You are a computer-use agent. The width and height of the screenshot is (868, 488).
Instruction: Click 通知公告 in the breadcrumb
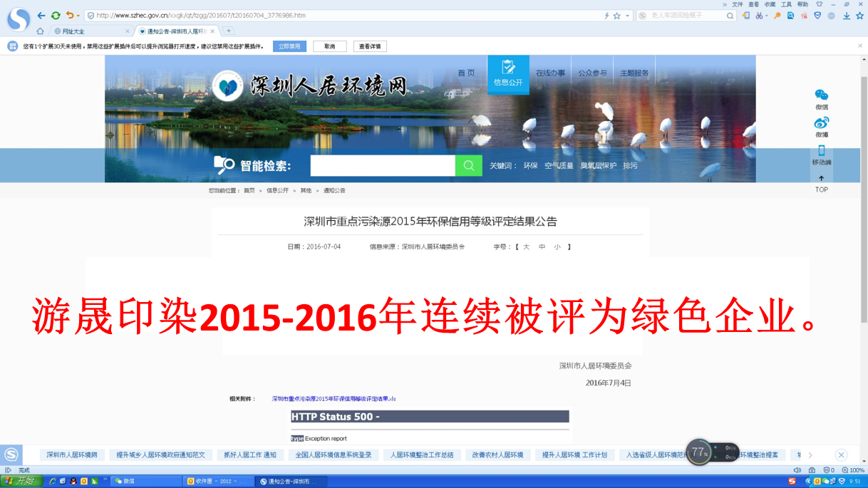(334, 191)
